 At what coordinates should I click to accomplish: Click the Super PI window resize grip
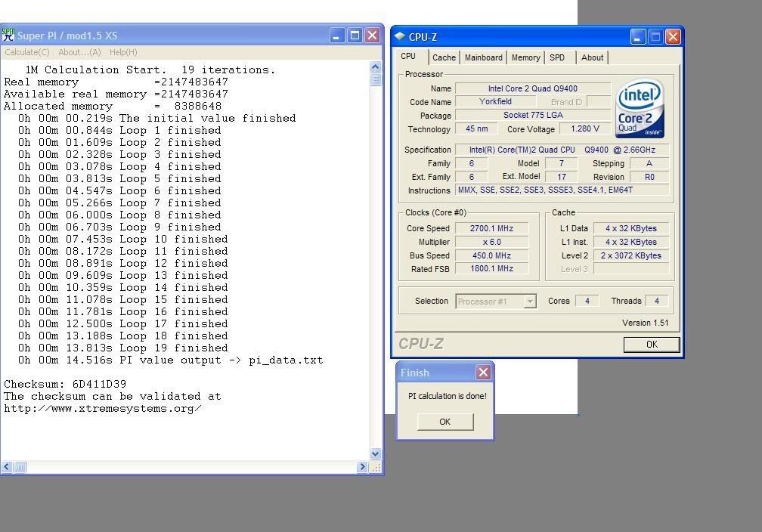click(x=376, y=467)
